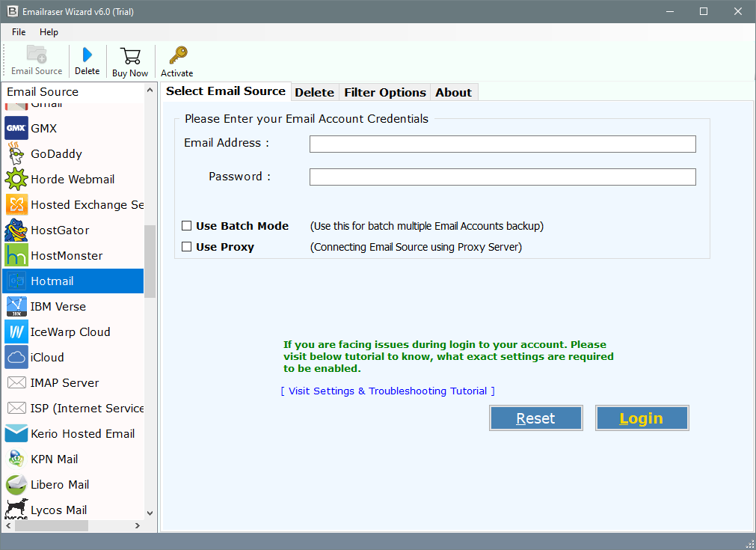Click the Login button
Viewport: 756px width, 550px height.
[642, 418]
